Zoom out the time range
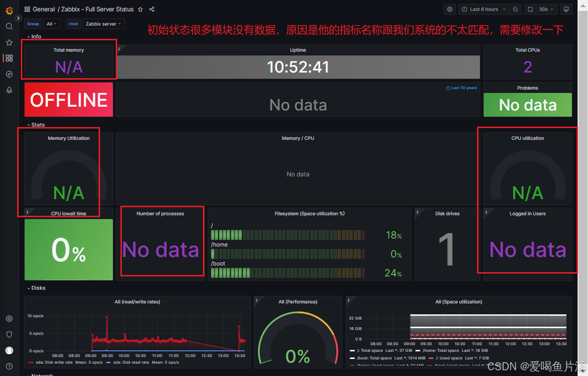 (x=515, y=9)
